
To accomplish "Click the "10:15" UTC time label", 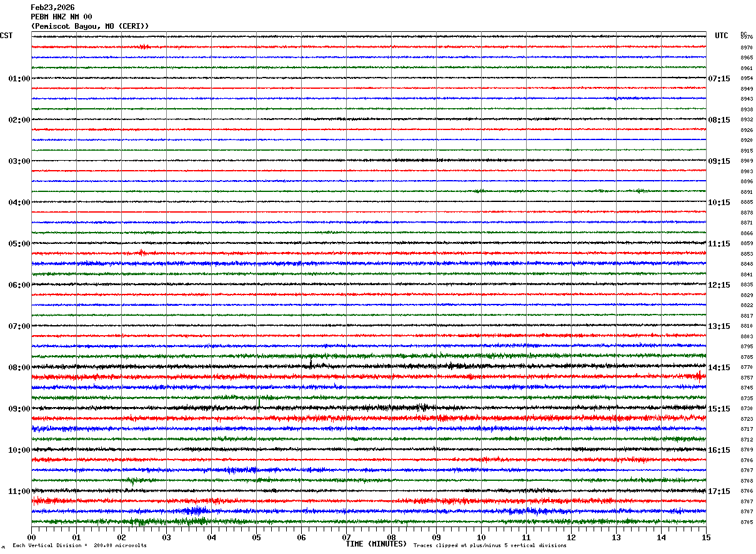I will click(x=719, y=203).
